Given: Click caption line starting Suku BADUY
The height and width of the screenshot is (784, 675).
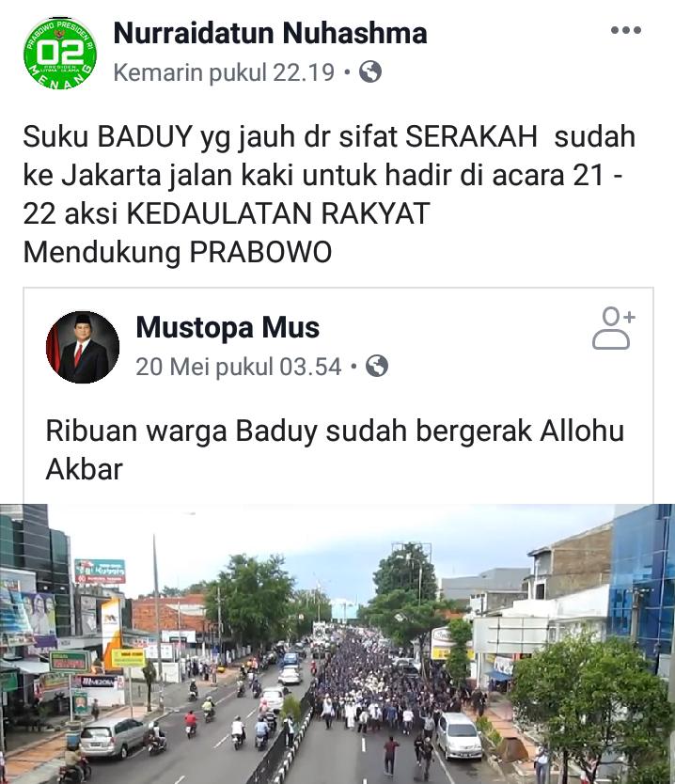Looking at the screenshot, I should pos(329,136).
